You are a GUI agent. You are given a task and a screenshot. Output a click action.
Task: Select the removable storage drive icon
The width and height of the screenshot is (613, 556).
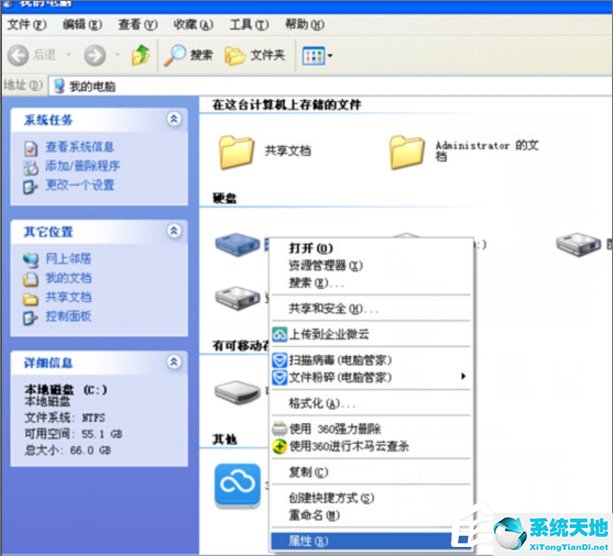(x=237, y=392)
